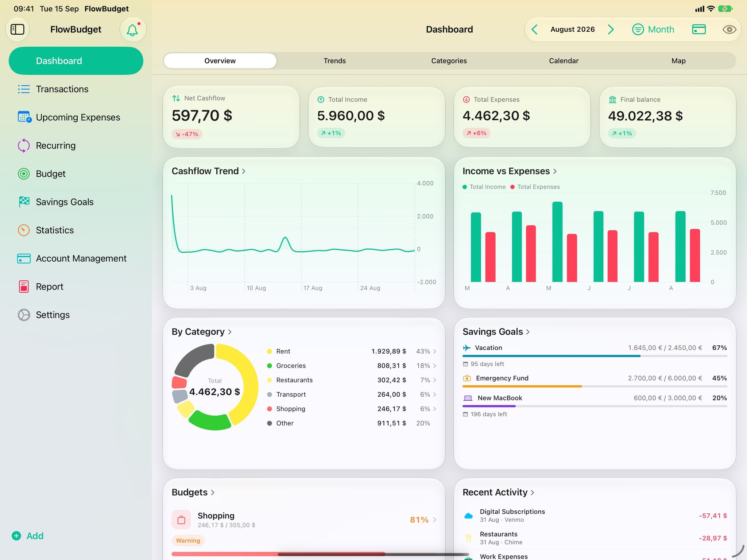
Task: Click the Emergency Fund icon
Action: (x=467, y=378)
